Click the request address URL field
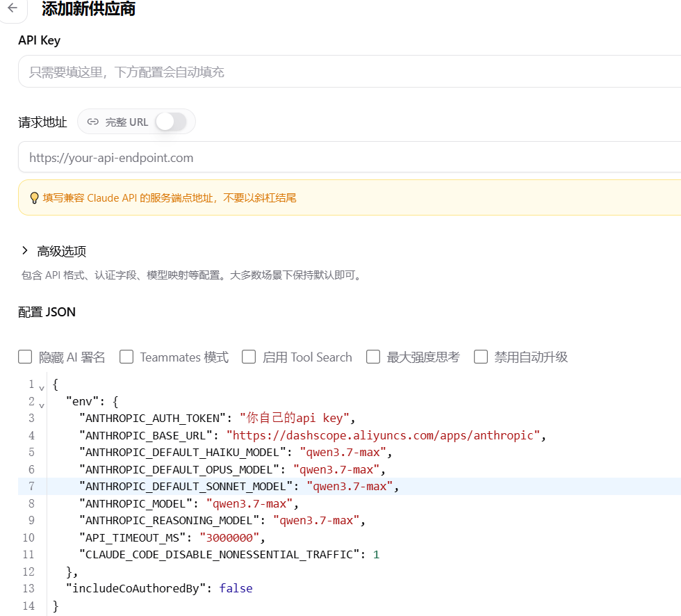Screen dimensions: 681x616 [x=349, y=157]
